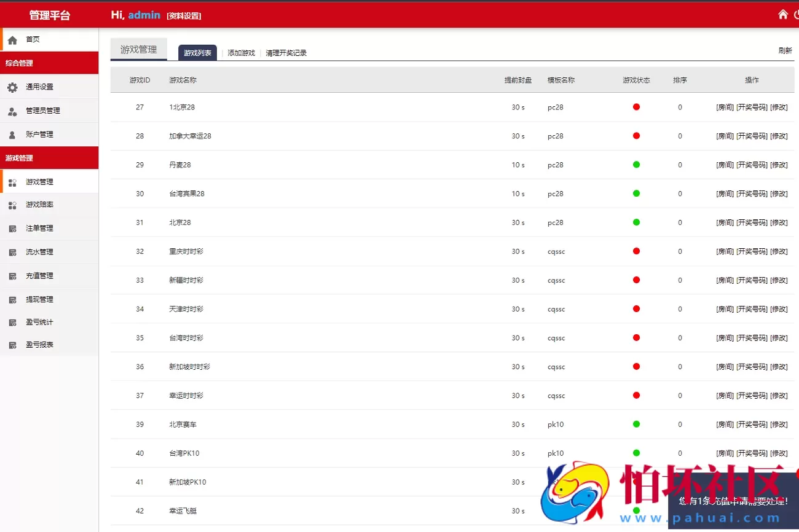Image resolution: width=799 pixels, height=532 pixels.
Task: Click the home icon in top-right header
Action: (x=782, y=15)
